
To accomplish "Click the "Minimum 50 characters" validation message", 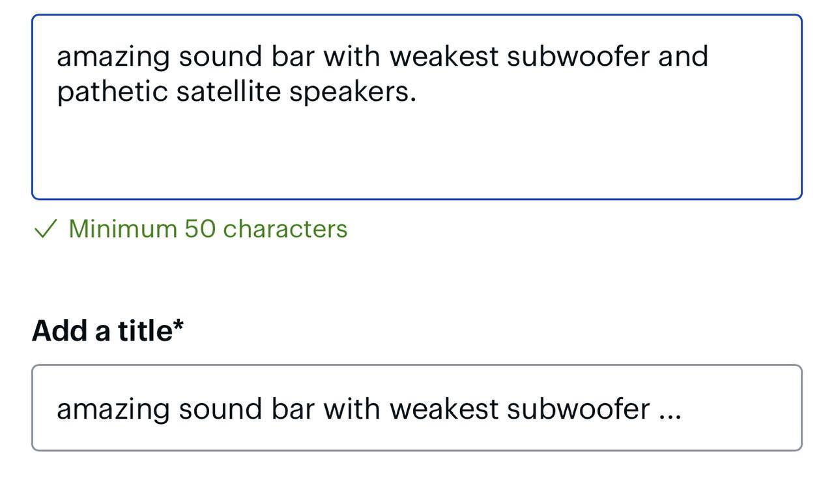I will click(x=208, y=229).
